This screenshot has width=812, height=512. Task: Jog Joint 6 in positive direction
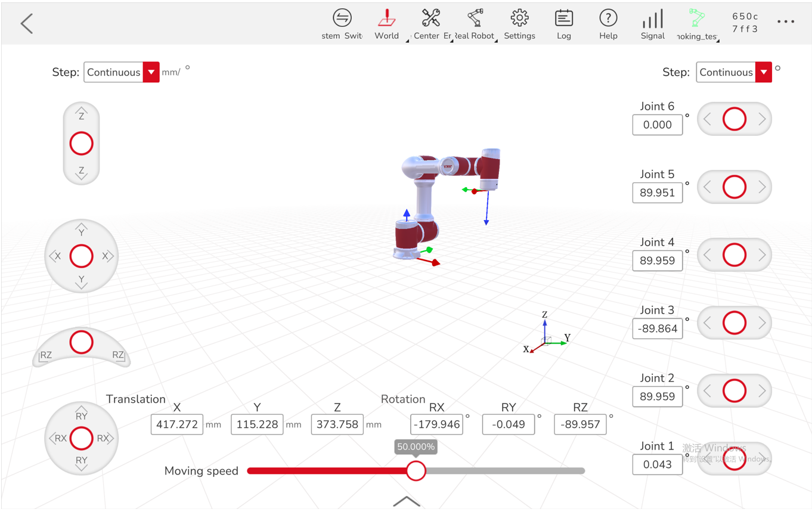(x=763, y=119)
